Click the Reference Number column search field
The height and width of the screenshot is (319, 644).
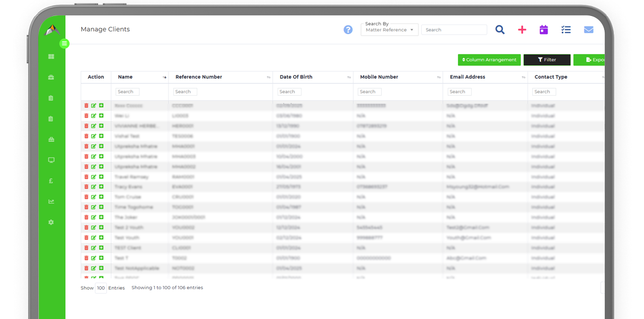185,92
